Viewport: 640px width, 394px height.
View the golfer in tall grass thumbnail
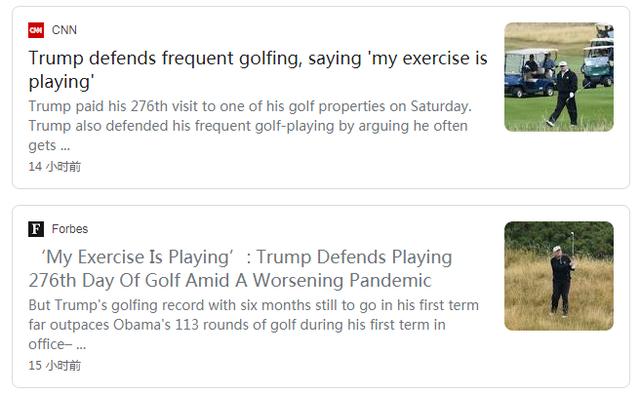(x=559, y=276)
